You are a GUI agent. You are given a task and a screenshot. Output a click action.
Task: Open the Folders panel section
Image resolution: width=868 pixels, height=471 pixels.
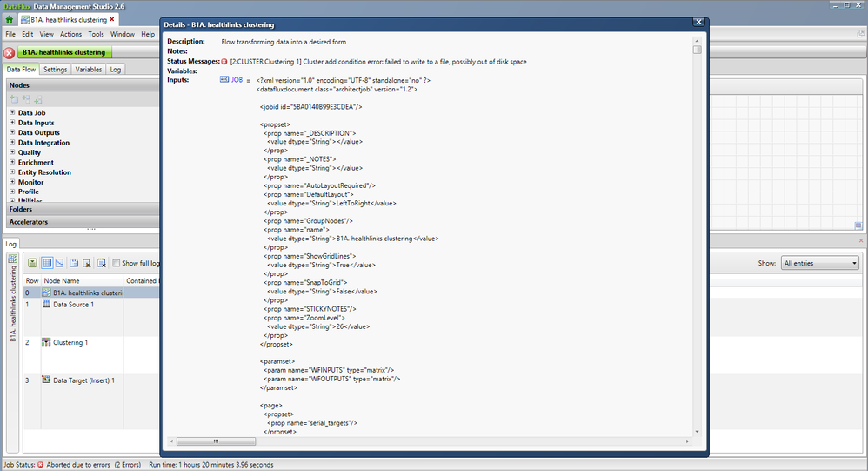[x=83, y=209]
